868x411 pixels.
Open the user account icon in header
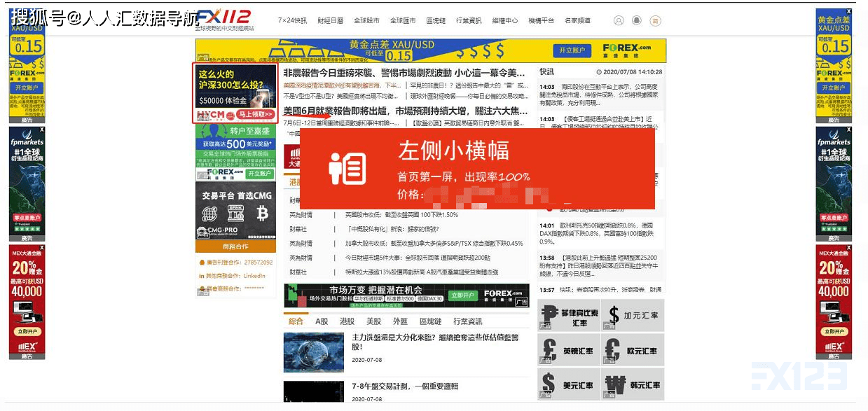click(619, 21)
